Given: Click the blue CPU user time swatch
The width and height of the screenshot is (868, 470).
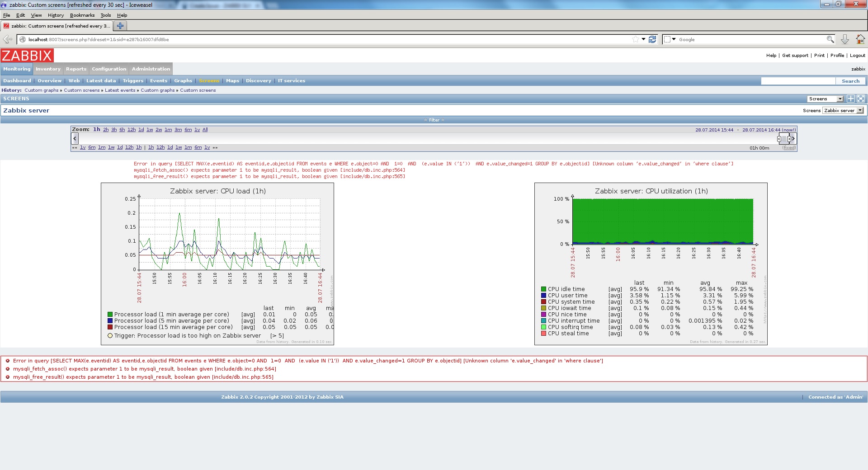Looking at the screenshot, I should pyautogui.click(x=543, y=296).
